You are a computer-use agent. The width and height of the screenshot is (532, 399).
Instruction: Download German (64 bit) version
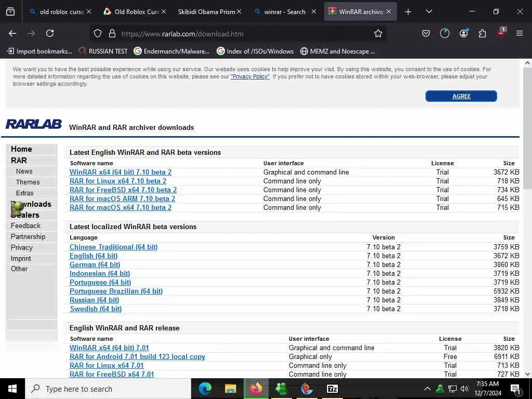95,264
